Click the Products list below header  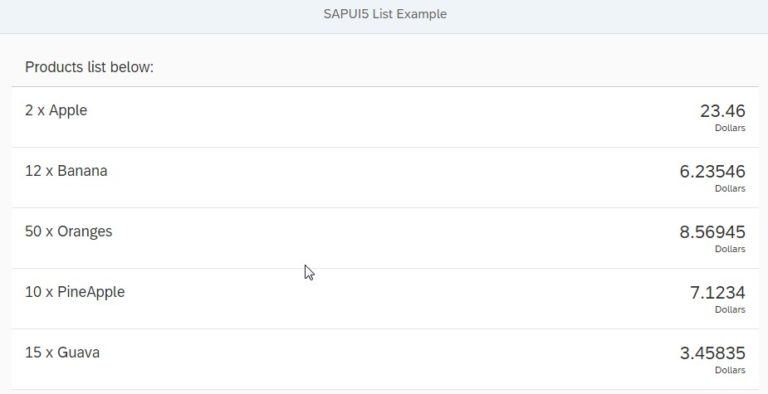(x=89, y=67)
